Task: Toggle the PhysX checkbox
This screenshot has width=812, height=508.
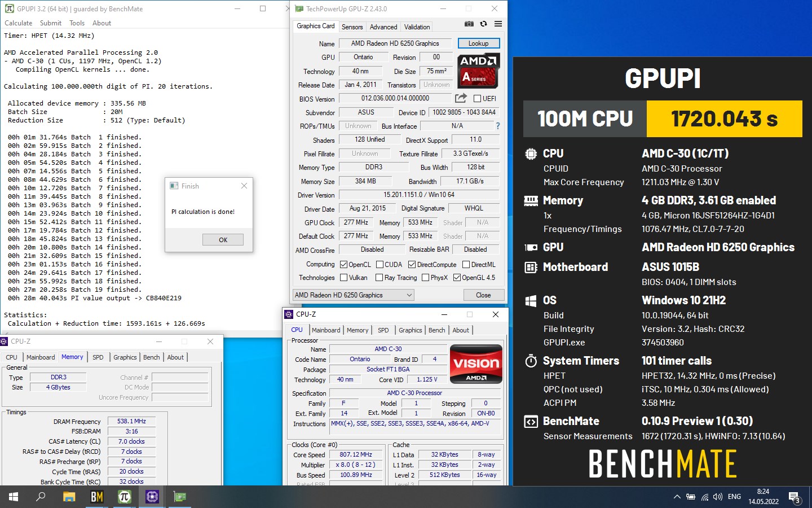Action: click(425, 278)
